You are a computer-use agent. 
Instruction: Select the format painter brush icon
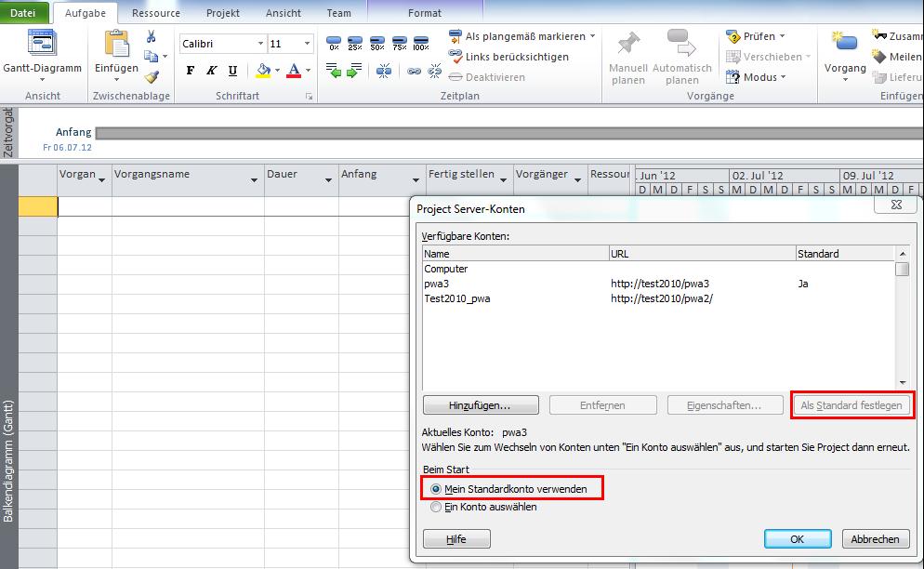(152, 76)
